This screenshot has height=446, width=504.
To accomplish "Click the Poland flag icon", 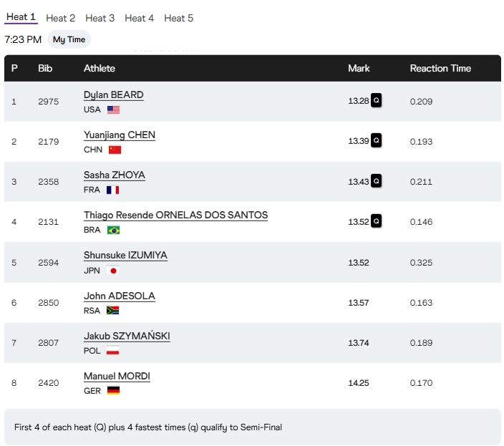I will [x=112, y=350].
